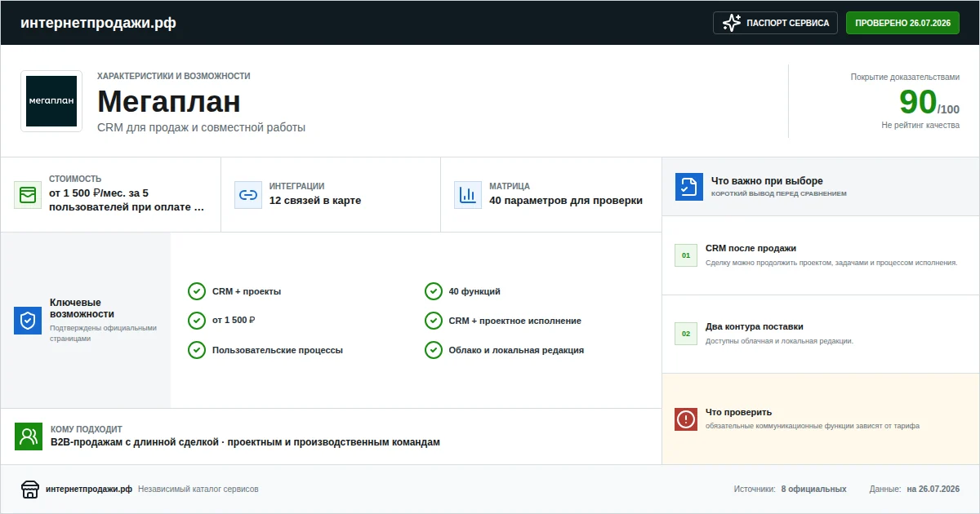Click the 02 number badge beside Два контура поставки

coord(686,334)
